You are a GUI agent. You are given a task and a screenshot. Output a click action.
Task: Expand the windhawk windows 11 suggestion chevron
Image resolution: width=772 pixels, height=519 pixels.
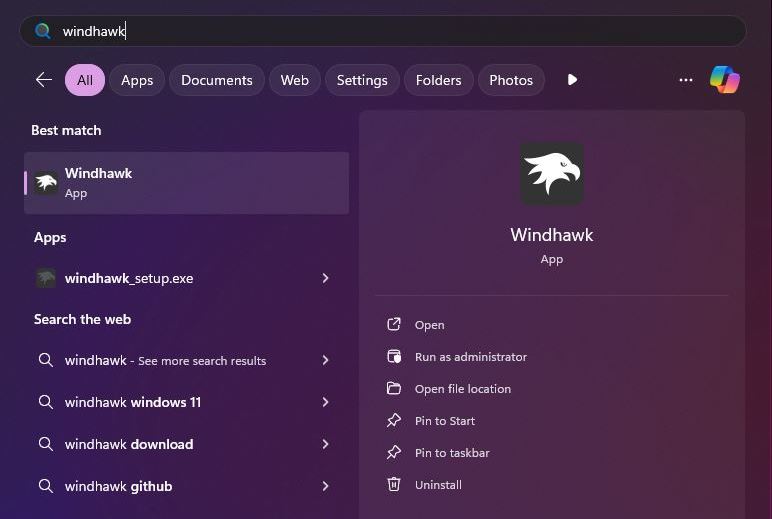tap(325, 402)
